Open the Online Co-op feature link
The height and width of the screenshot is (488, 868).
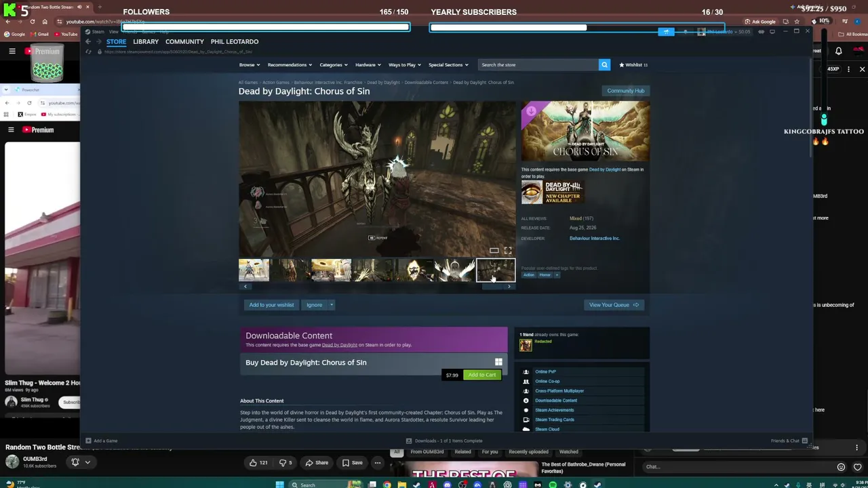point(547,382)
